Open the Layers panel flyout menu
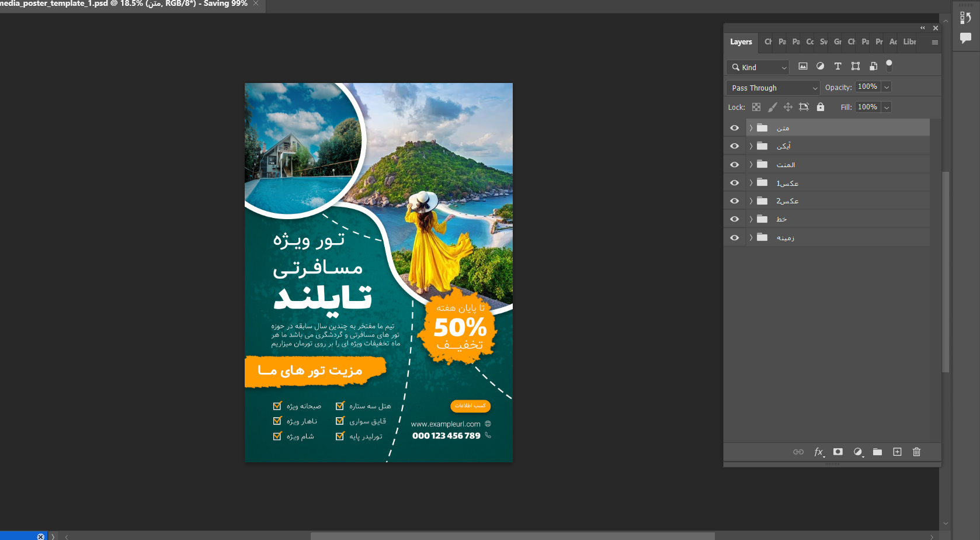The image size is (980, 540). 934,42
